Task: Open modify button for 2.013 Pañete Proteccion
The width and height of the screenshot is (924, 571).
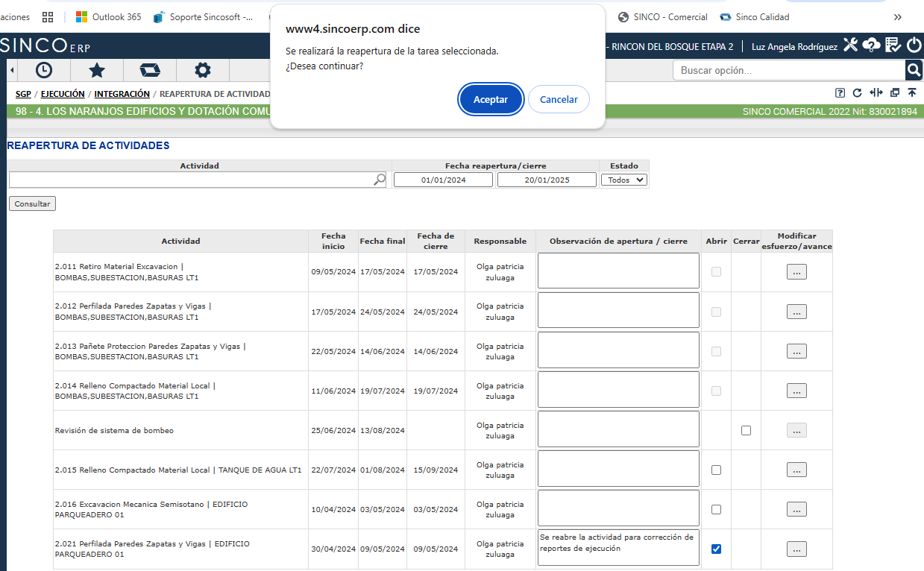Action: (x=796, y=351)
